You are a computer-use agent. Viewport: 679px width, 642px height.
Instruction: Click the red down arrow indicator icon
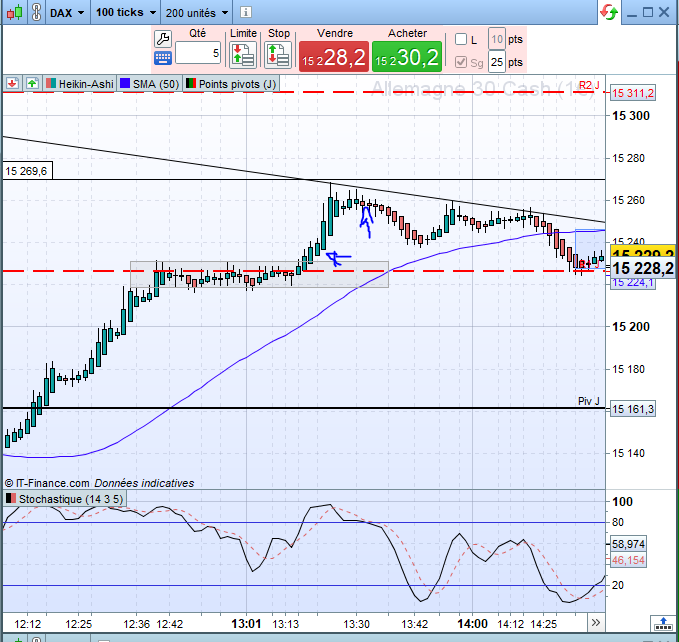pos(12,83)
